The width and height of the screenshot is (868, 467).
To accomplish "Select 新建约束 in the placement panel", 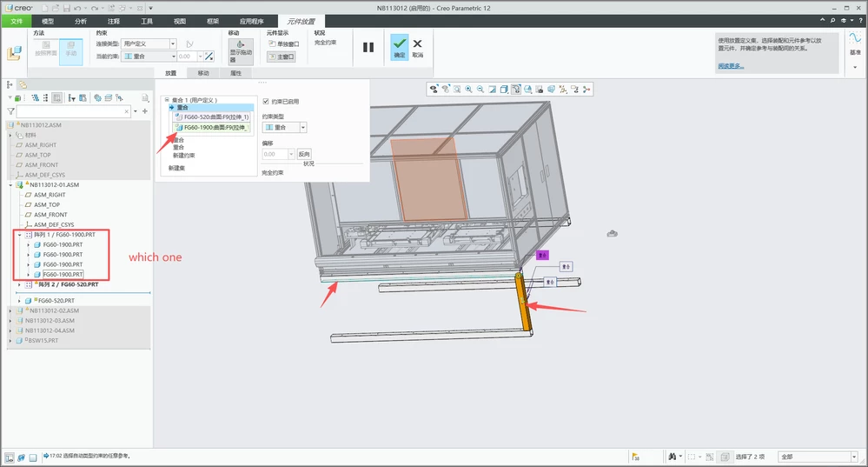I will click(184, 155).
